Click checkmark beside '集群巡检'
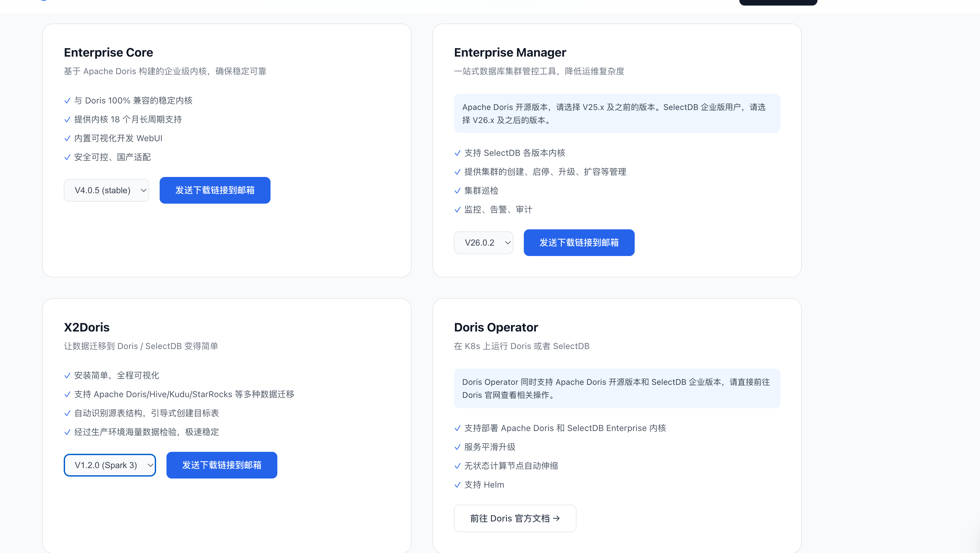Screen dimensions: 980x553 (x=457, y=191)
